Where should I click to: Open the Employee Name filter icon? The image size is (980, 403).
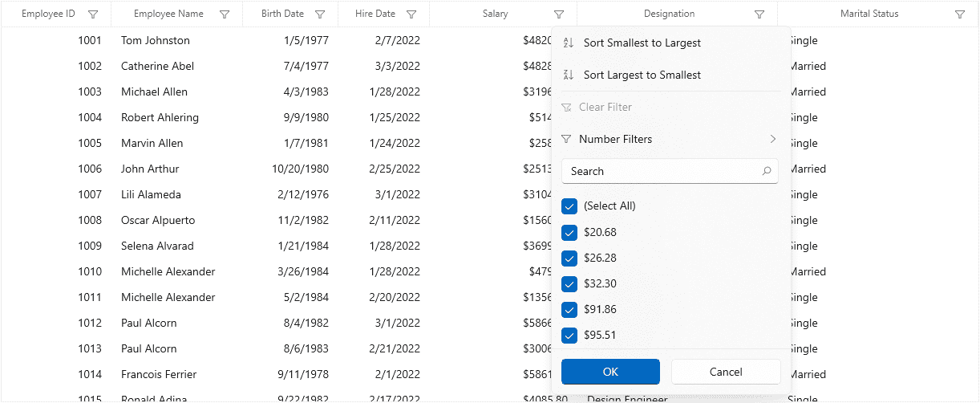click(225, 14)
